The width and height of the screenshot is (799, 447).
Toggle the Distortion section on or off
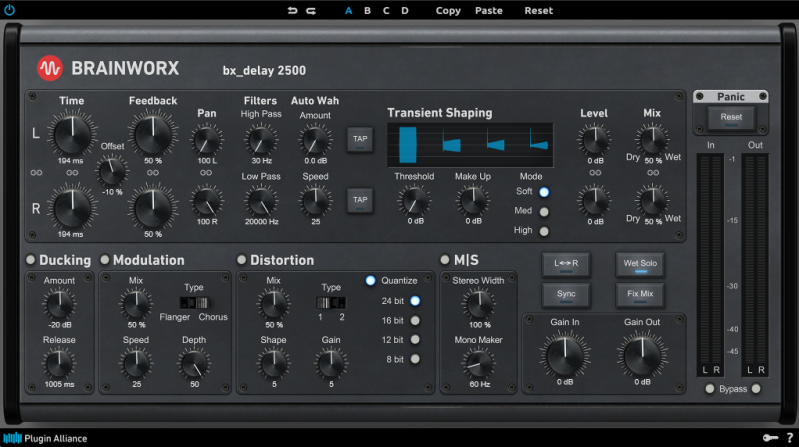[242, 260]
